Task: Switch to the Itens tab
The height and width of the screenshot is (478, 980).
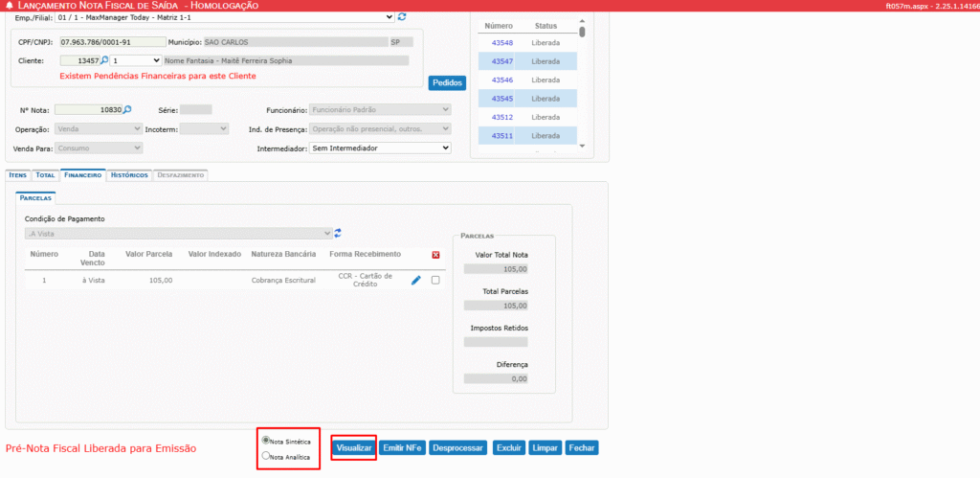Action: click(x=18, y=175)
